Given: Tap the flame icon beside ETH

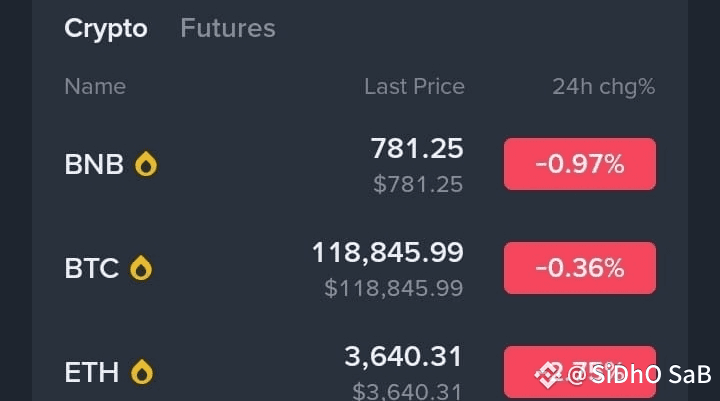Looking at the screenshot, I should pos(143,373).
